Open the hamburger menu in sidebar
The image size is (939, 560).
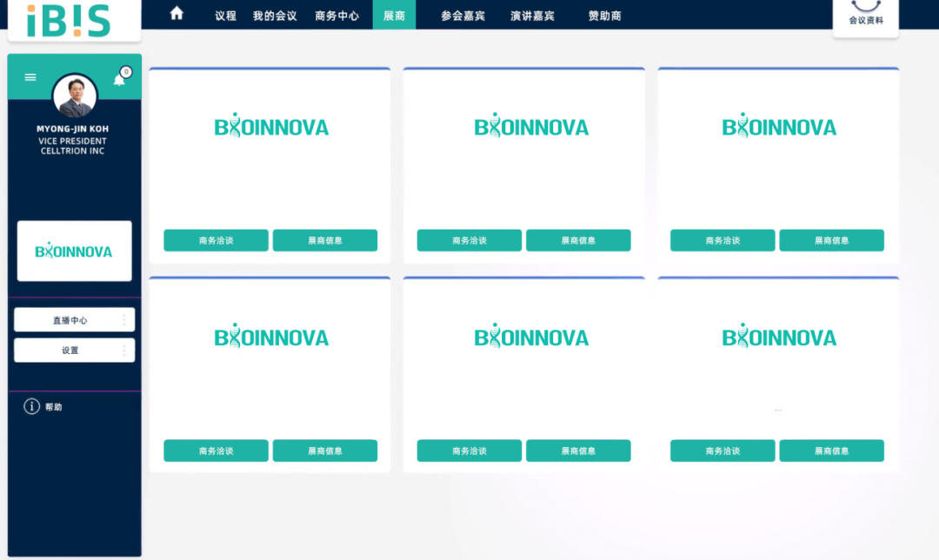(30, 77)
